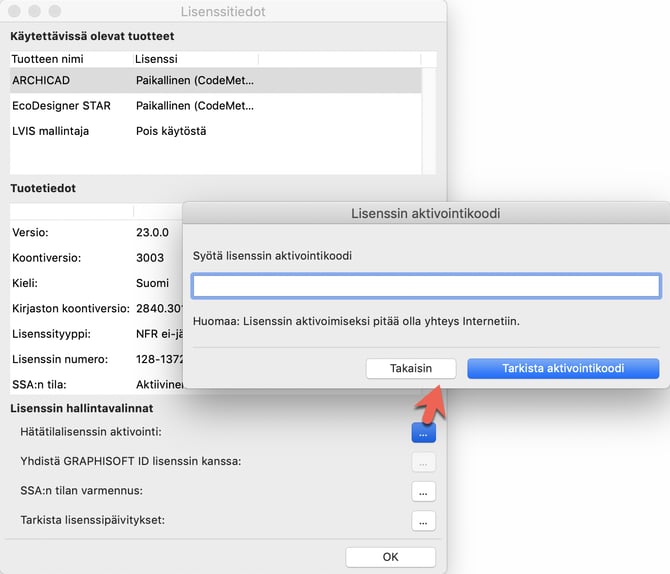Close the Lisenssitiedot window
The height and width of the screenshot is (574, 670).
(13, 11)
